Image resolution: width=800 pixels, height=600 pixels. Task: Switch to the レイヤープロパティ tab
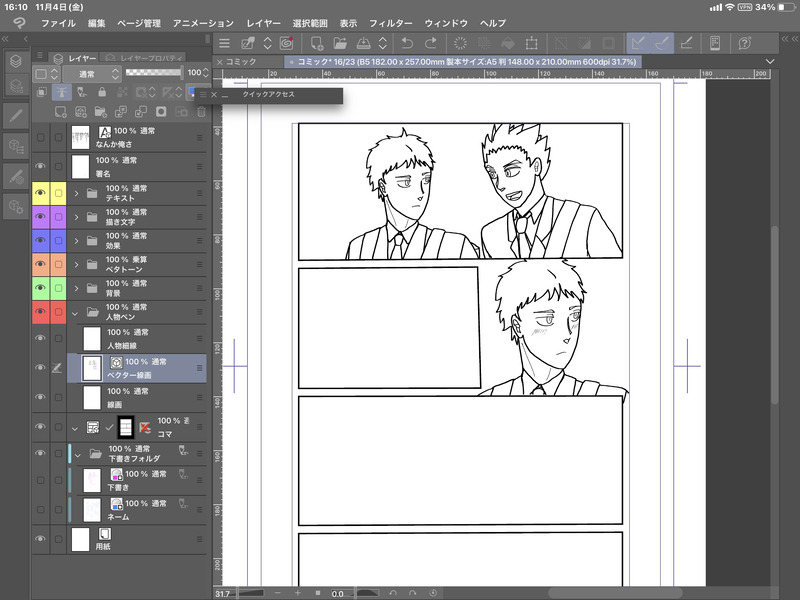click(x=144, y=58)
